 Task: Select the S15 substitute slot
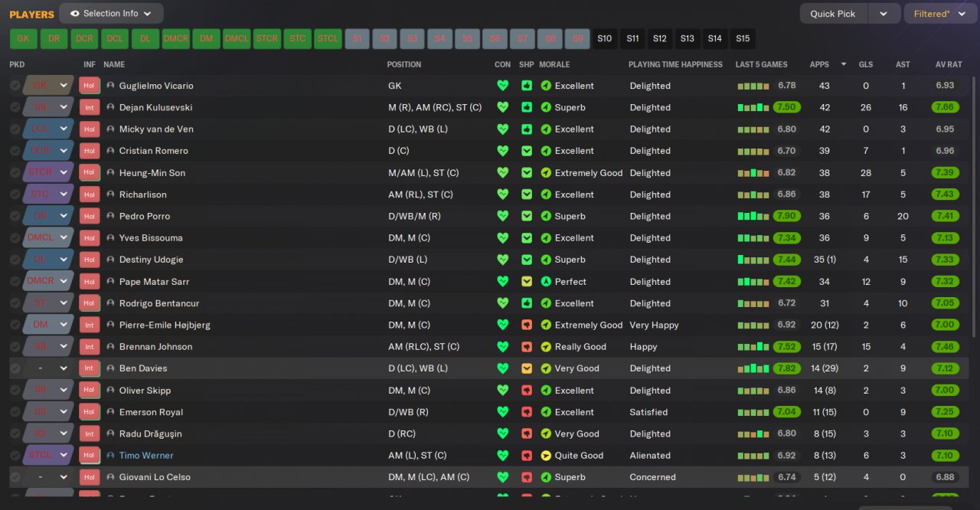743,38
